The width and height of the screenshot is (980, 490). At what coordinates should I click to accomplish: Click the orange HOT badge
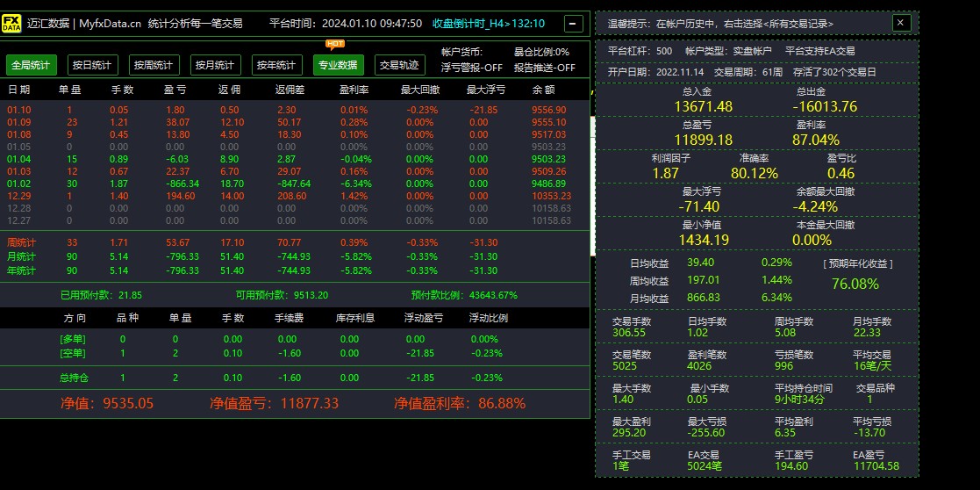pos(335,44)
